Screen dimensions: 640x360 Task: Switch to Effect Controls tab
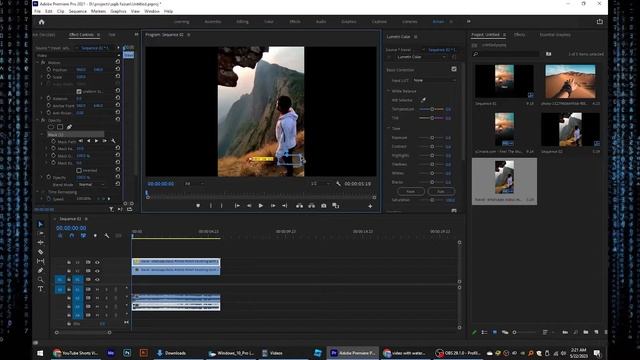pos(82,35)
